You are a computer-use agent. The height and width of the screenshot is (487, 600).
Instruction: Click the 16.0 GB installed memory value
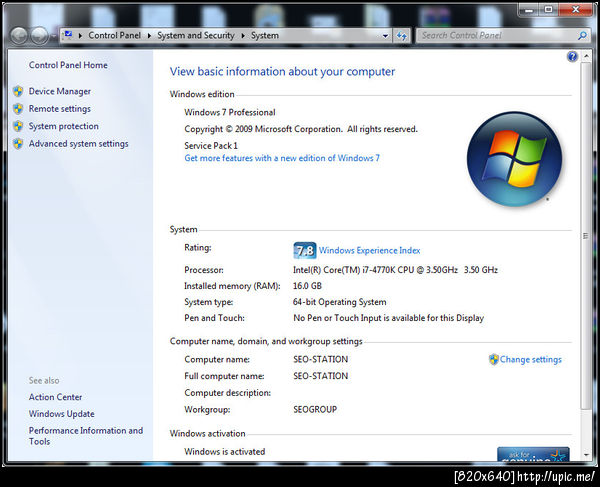(x=307, y=286)
